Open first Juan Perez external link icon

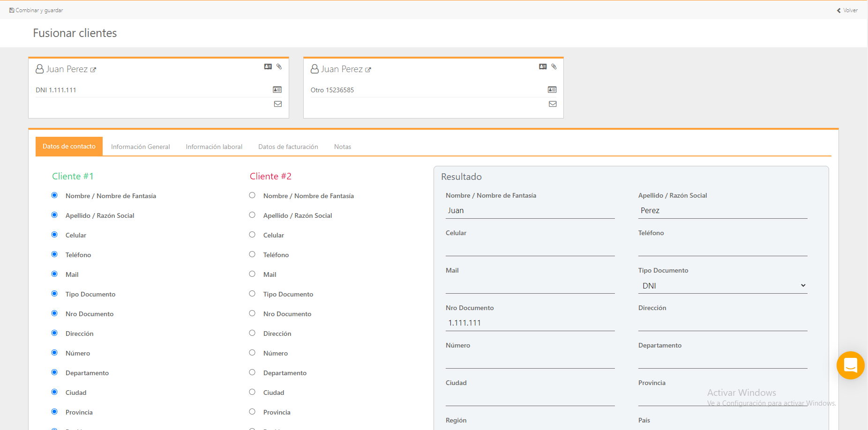(x=93, y=70)
